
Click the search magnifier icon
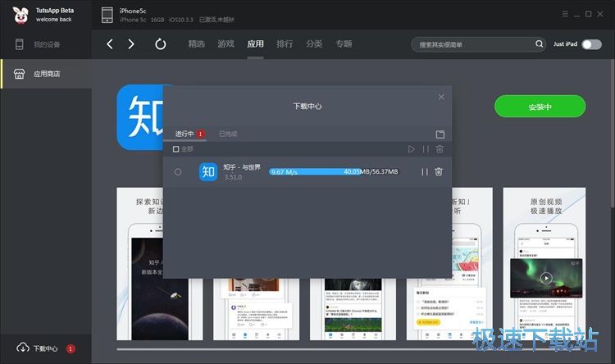(540, 44)
